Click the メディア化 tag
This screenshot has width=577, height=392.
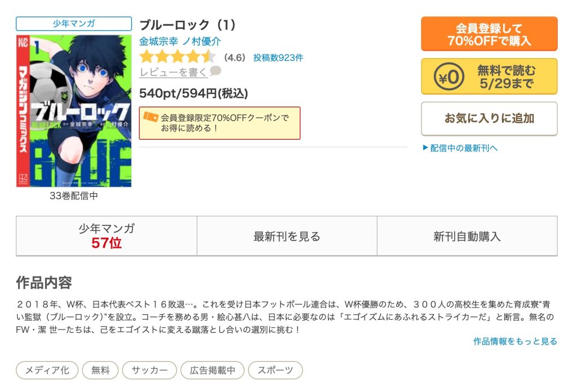(x=47, y=370)
